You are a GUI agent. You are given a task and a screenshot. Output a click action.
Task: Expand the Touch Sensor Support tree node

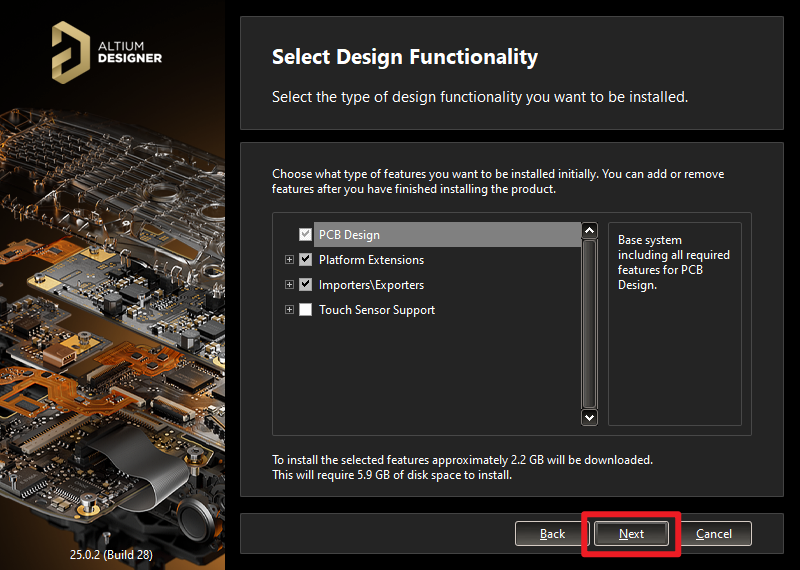pyautogui.click(x=289, y=310)
